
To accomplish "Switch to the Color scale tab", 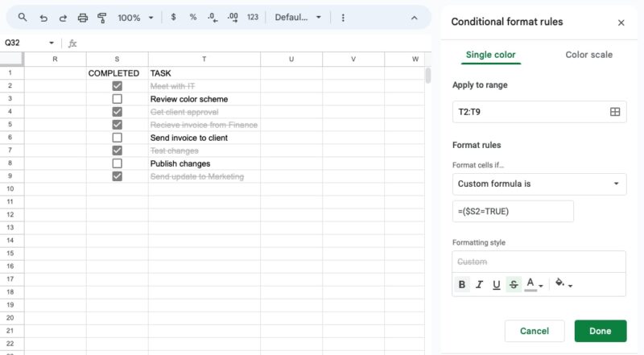I will click(588, 55).
